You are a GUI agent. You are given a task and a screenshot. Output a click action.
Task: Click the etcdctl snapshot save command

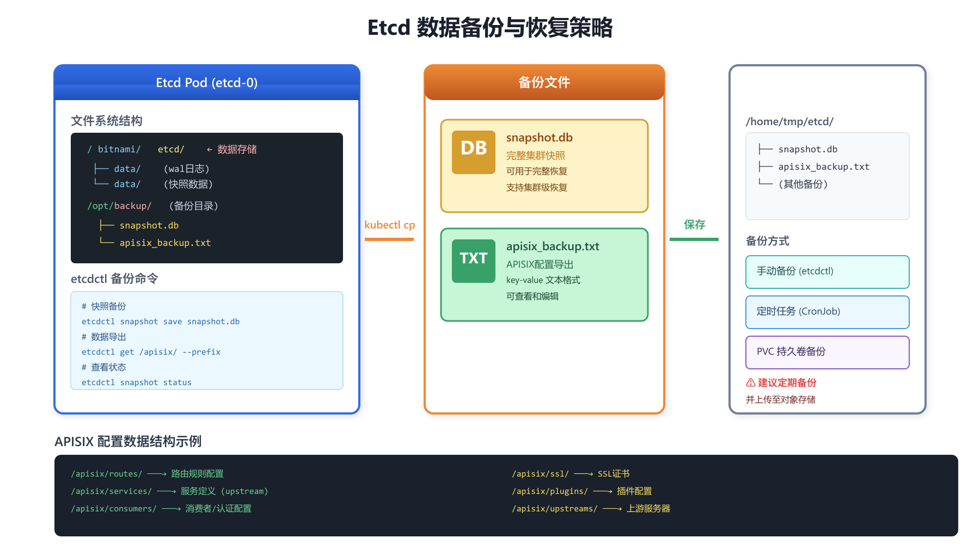click(161, 322)
